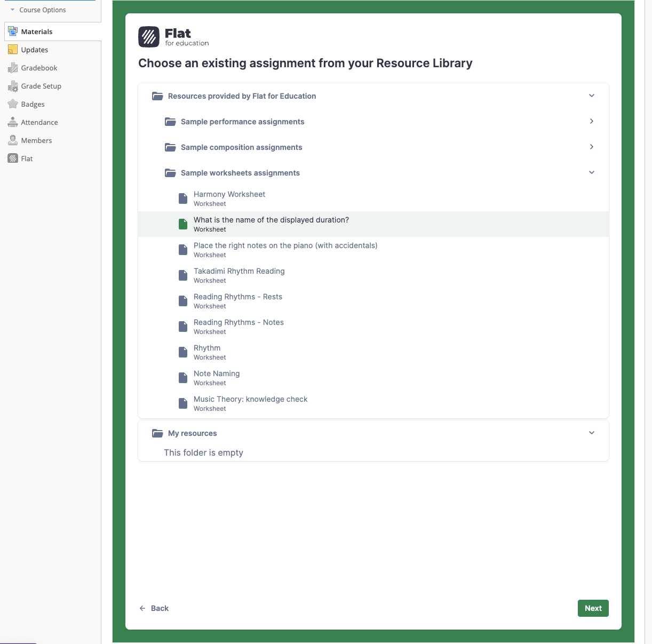This screenshot has height=644, width=652.
Task: Click the Flat logo icon in the sidebar
Action: pyautogui.click(x=13, y=158)
